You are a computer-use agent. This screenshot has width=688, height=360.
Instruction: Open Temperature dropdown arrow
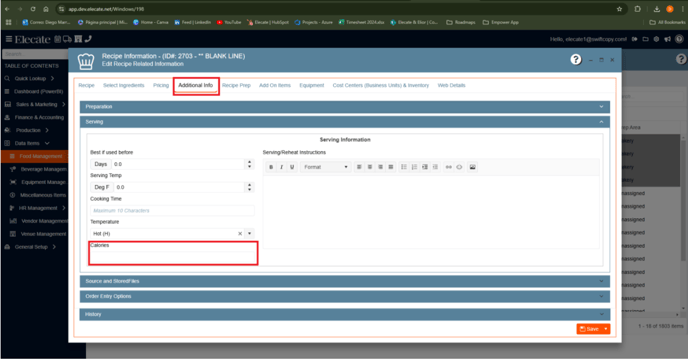249,234
